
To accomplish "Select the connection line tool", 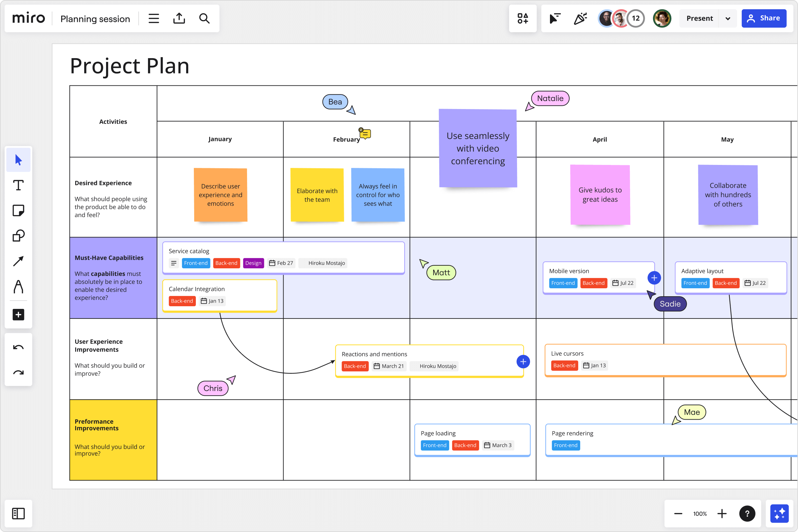I will click(x=18, y=261).
